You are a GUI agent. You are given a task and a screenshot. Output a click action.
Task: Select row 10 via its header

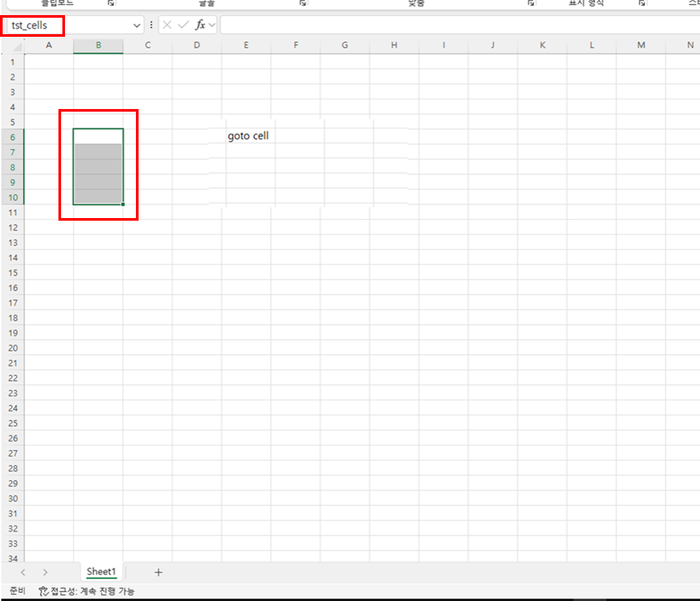[x=12, y=197]
